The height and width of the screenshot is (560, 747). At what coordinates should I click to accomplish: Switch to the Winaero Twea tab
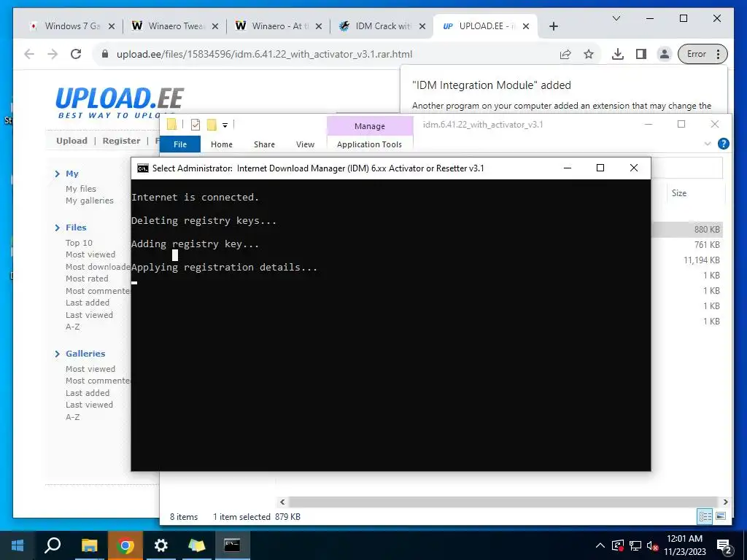point(174,26)
